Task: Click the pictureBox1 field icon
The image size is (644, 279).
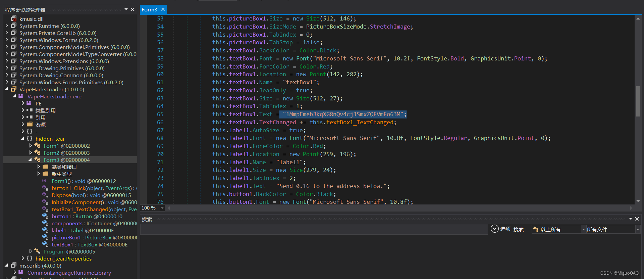Action: 45,237
